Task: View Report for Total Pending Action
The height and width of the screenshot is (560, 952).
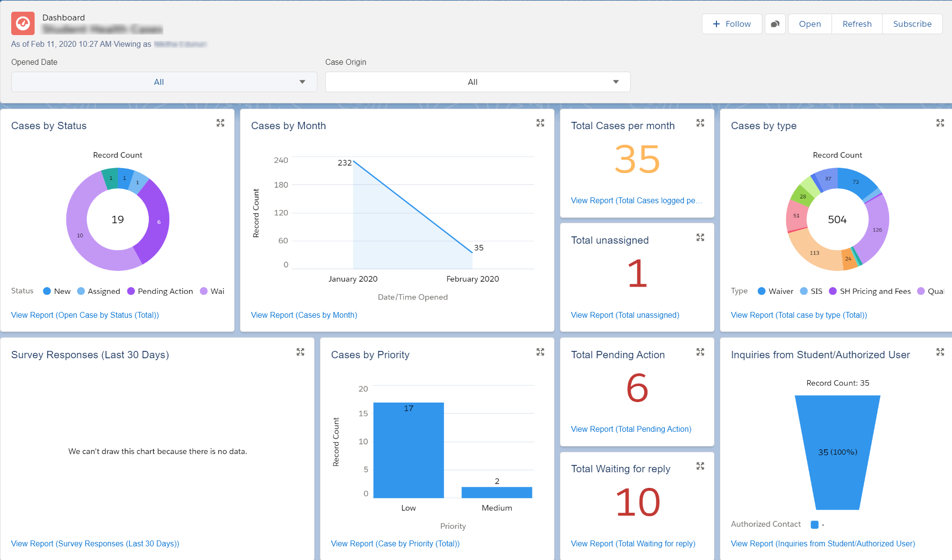Action: 631,429
